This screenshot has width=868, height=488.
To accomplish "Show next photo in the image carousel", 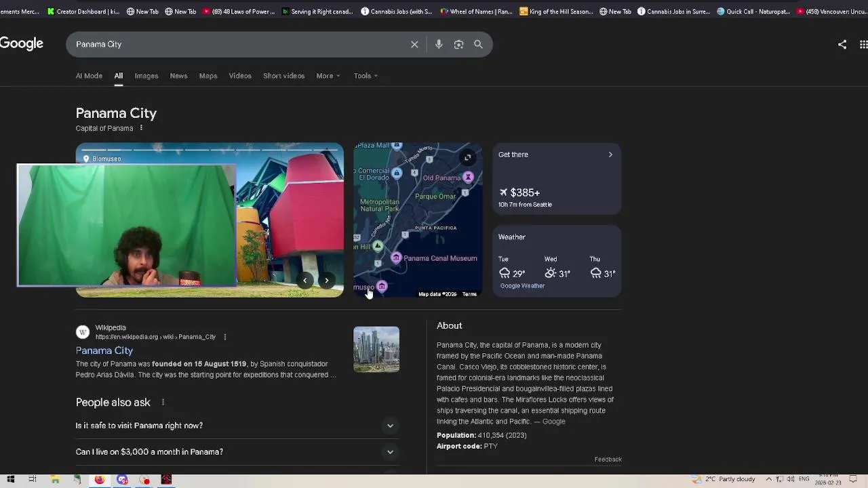I will [x=326, y=281].
